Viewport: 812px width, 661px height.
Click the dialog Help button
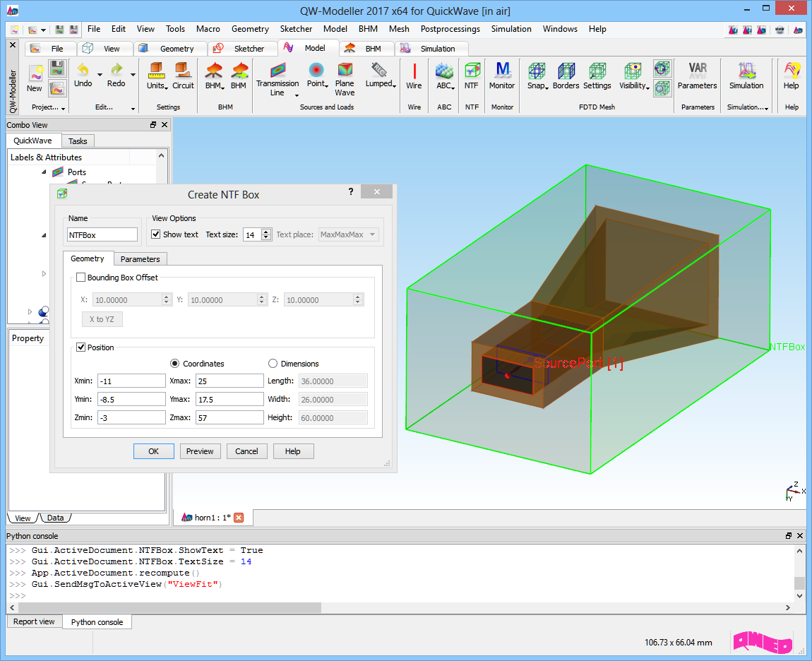292,451
